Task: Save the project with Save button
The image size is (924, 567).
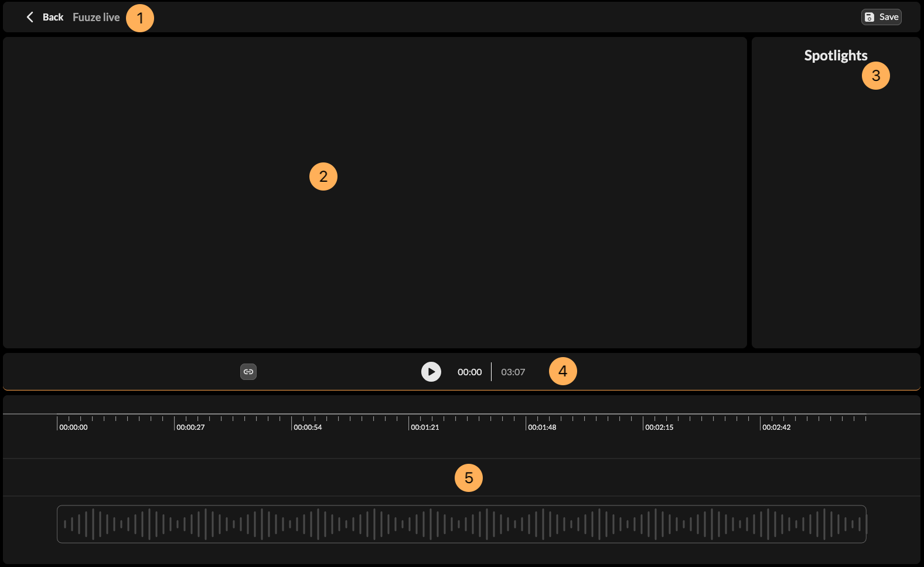Action: click(x=881, y=17)
